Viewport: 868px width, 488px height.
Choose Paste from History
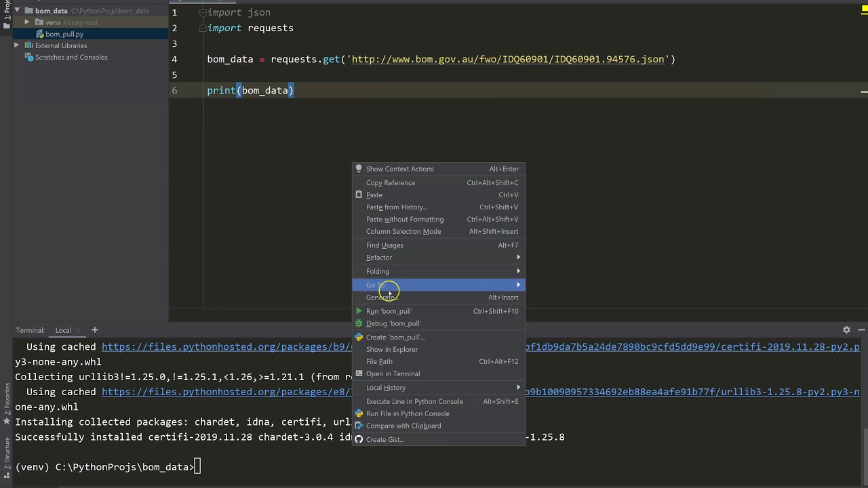438,207
